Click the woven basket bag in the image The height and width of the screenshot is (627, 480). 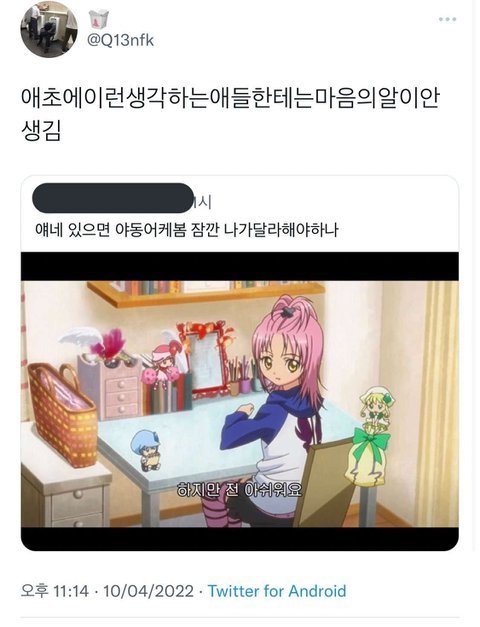tap(62, 415)
